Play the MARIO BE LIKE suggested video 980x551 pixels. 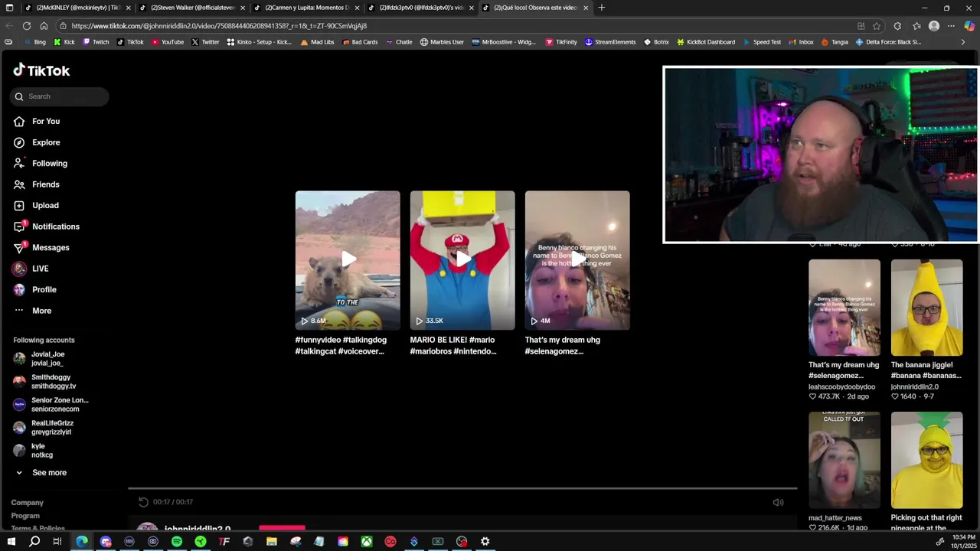coord(462,260)
